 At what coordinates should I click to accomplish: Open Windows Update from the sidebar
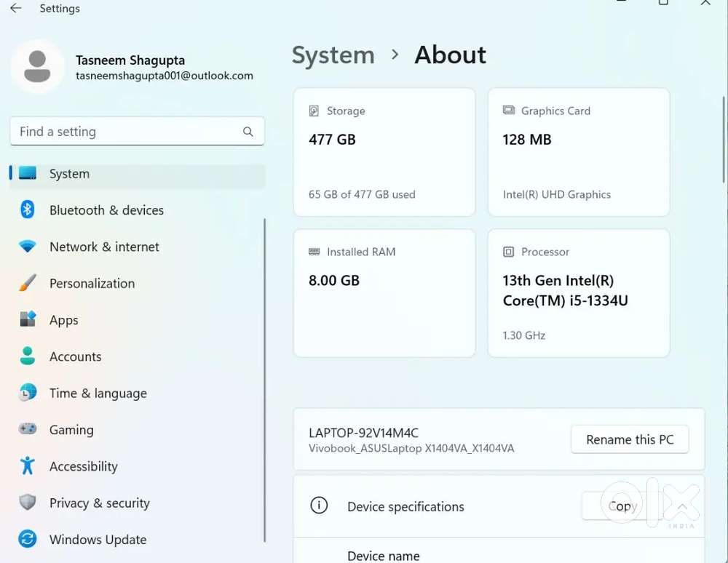pos(98,540)
